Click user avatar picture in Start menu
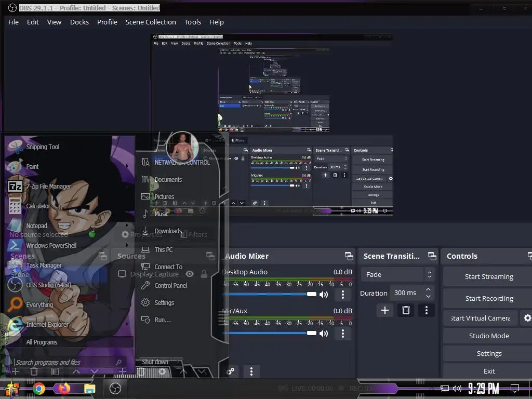Screen dimensions: 532x399 tap(182, 147)
